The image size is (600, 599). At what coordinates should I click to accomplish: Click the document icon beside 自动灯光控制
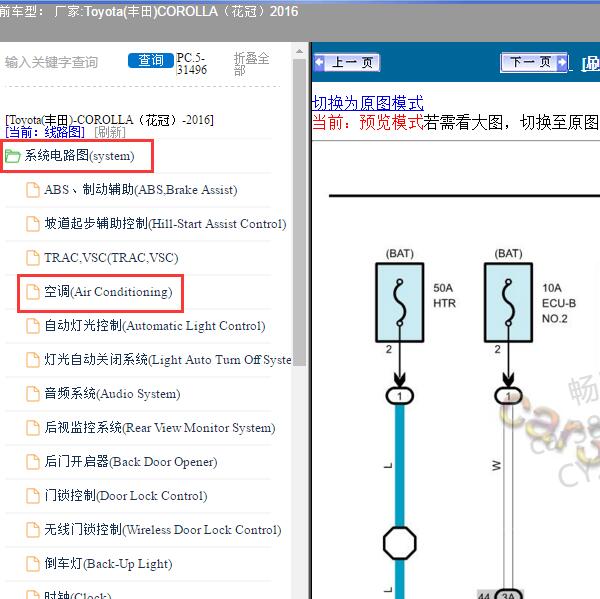point(33,326)
